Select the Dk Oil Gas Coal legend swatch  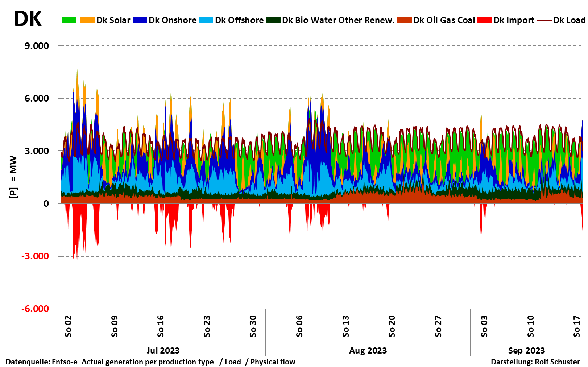[405, 20]
